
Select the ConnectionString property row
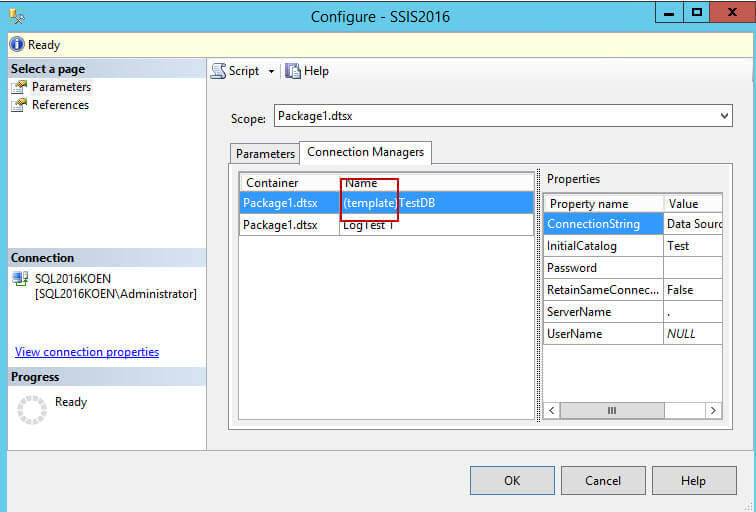click(603, 224)
